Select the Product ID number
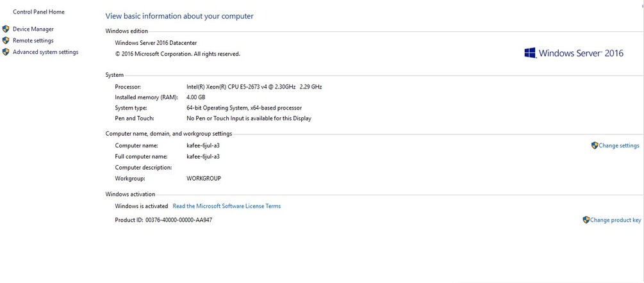 [179, 220]
